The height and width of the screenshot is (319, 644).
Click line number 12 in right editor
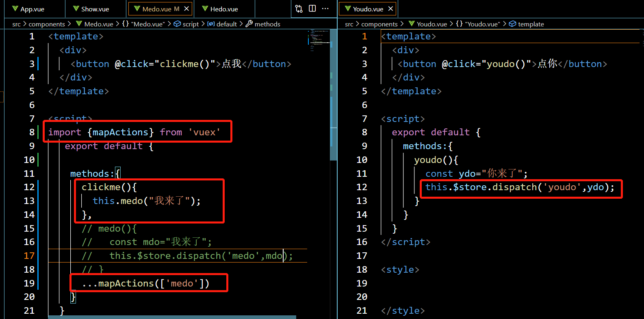(362, 187)
